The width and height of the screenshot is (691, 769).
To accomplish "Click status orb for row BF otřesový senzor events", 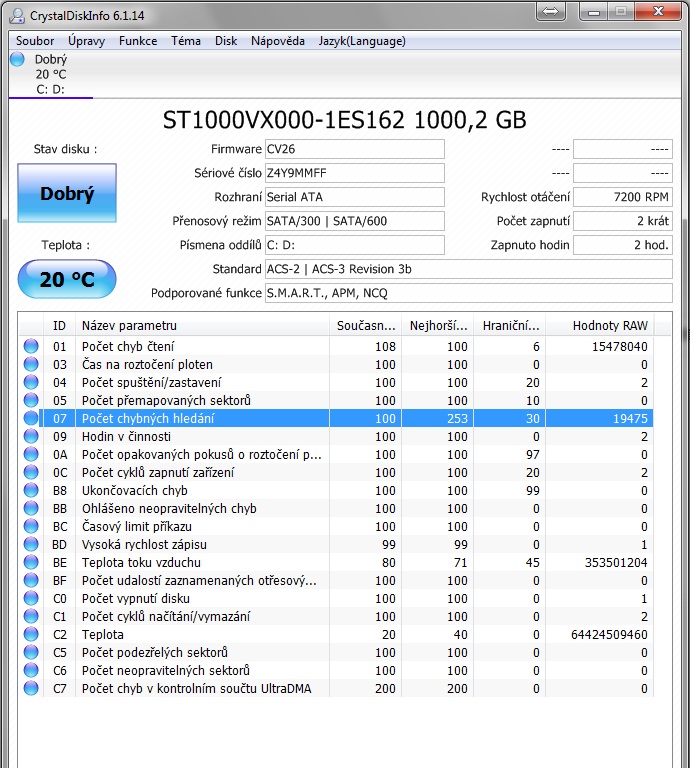I will pos(31,581).
